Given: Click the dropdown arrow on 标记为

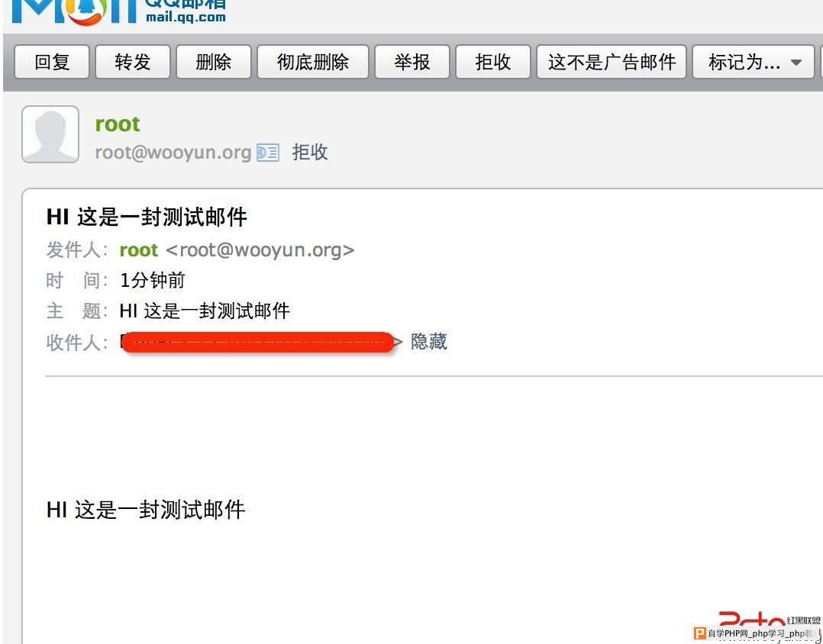Looking at the screenshot, I should 796,63.
